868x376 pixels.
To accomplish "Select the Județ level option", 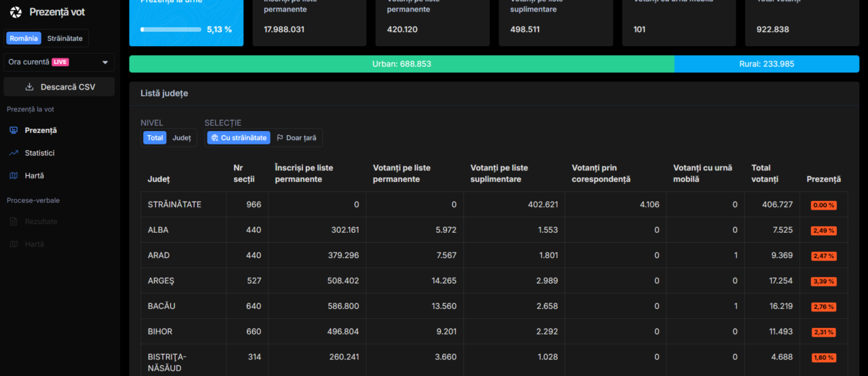I will pos(182,138).
